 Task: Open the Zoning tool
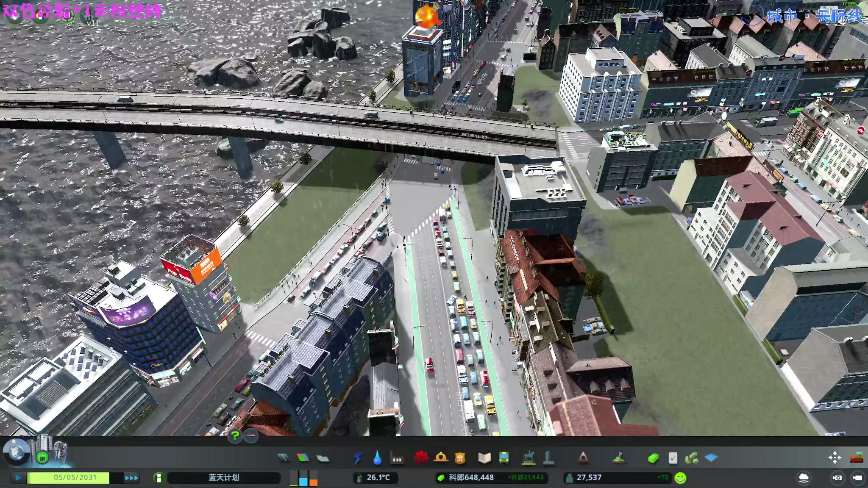[x=303, y=458]
